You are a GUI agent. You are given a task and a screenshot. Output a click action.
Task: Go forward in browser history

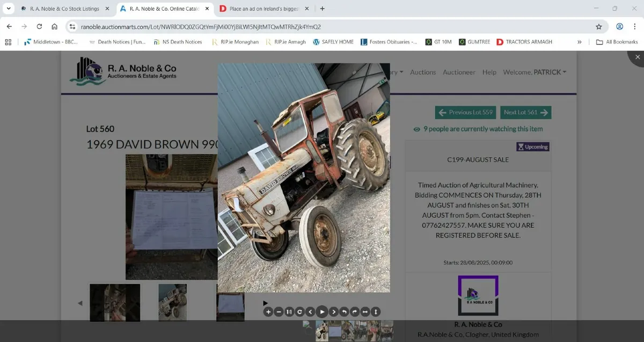tap(24, 26)
